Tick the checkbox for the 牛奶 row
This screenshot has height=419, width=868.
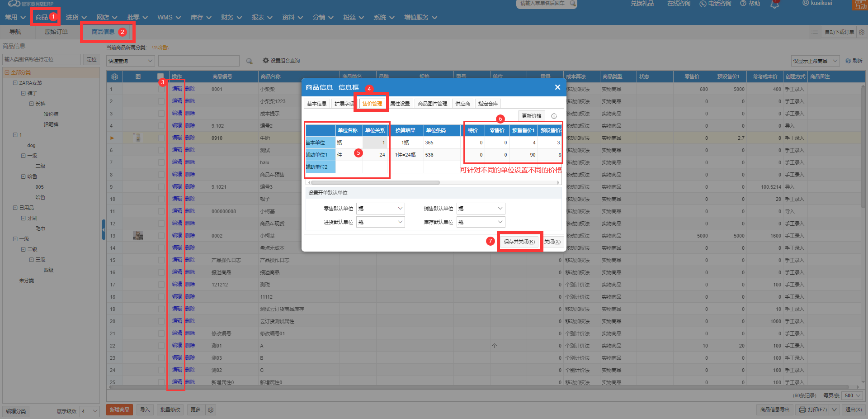point(161,138)
